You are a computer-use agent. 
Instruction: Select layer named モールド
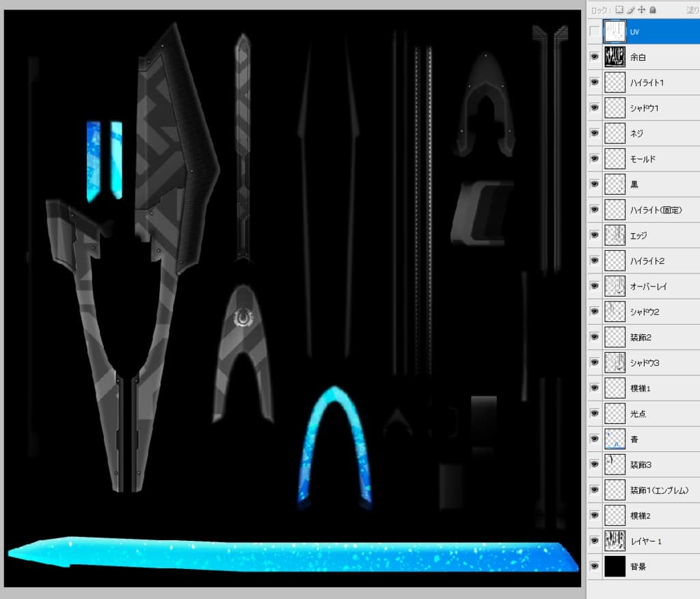coord(643,159)
